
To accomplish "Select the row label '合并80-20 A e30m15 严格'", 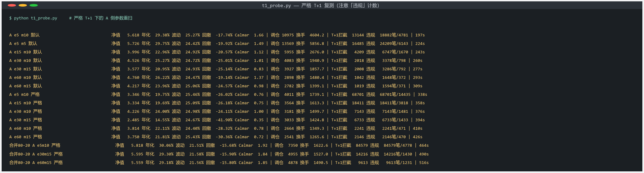I will [36, 154].
